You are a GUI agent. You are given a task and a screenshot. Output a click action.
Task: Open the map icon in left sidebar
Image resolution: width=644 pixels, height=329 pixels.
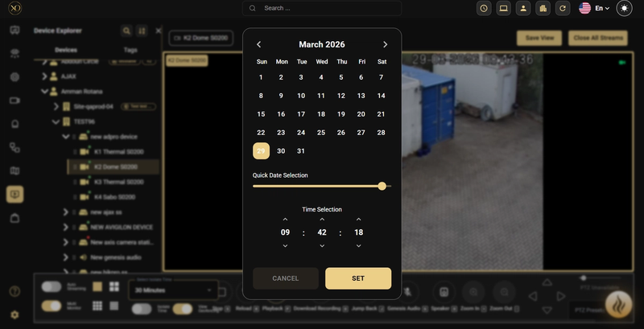14,171
